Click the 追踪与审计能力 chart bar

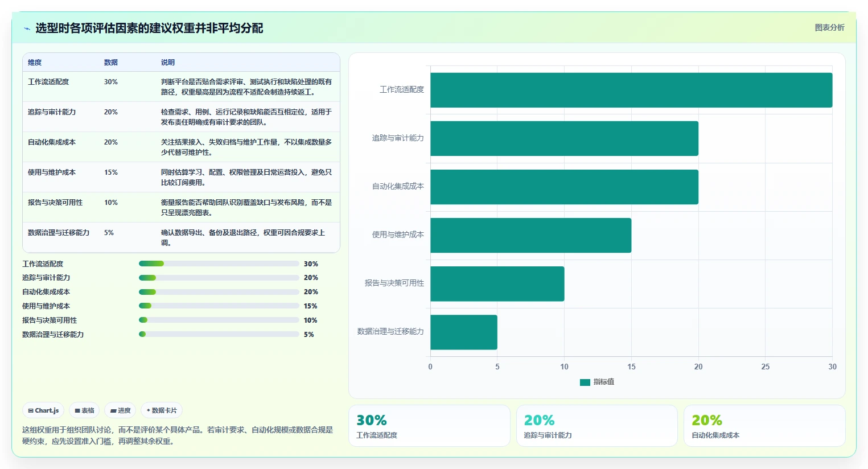(564, 138)
